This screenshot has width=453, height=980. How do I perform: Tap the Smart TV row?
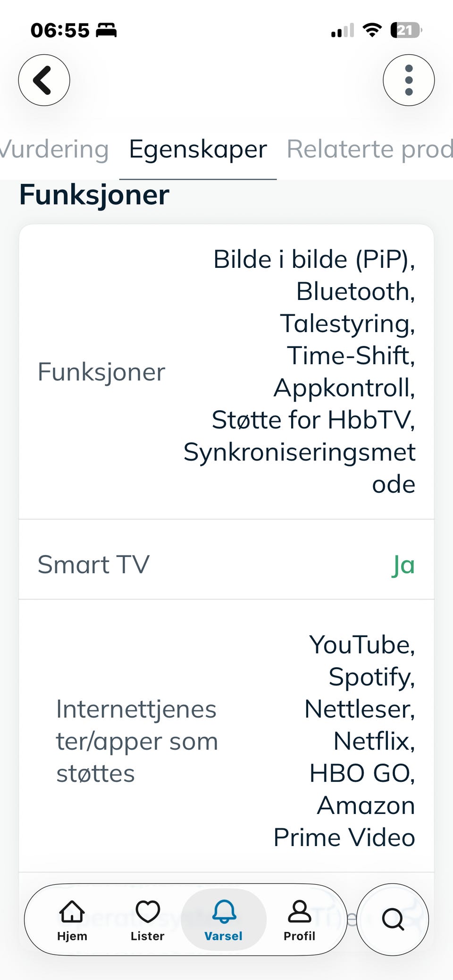coord(226,560)
